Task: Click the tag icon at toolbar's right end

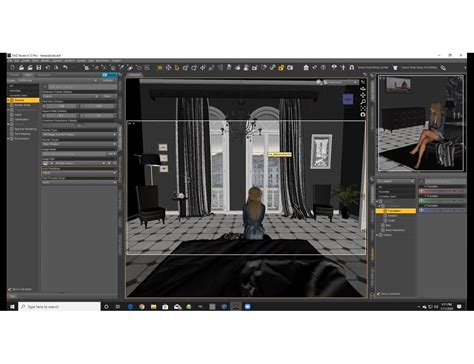Action: [x=443, y=68]
